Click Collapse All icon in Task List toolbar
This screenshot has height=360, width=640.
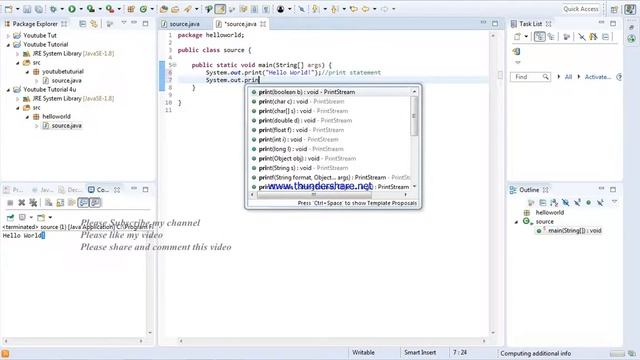coord(605,37)
